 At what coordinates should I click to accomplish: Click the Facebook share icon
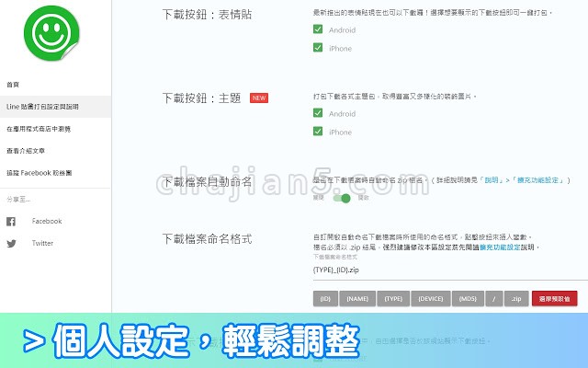pyautogui.click(x=11, y=222)
